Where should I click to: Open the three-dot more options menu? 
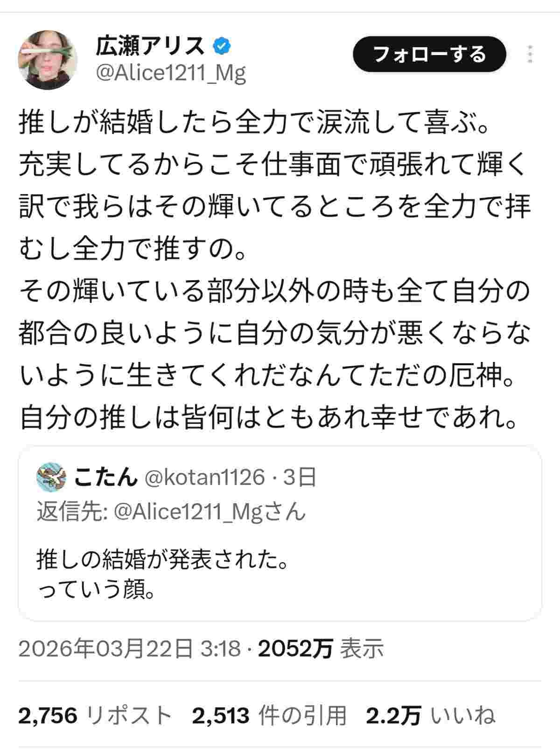pos(530,55)
